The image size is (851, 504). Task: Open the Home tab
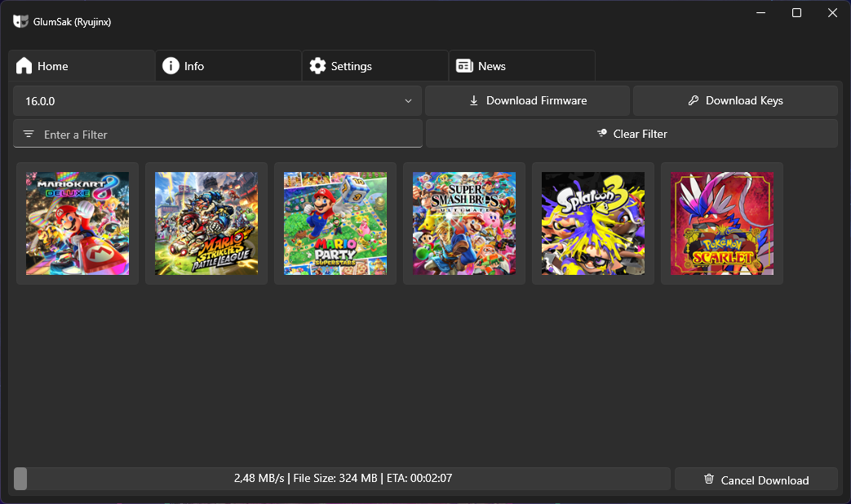pos(82,65)
